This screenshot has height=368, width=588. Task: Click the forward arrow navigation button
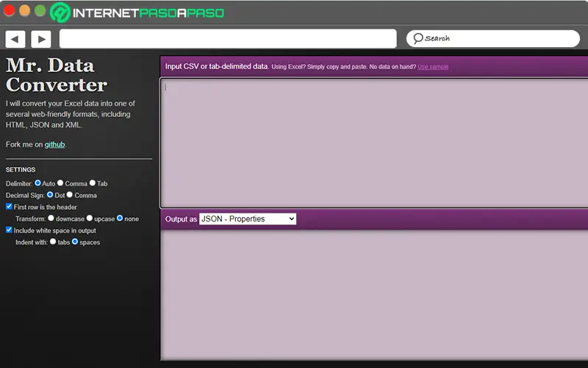pos(41,39)
